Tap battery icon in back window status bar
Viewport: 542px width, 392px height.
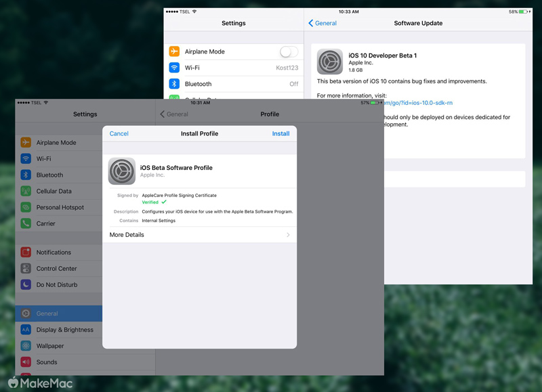(x=524, y=12)
